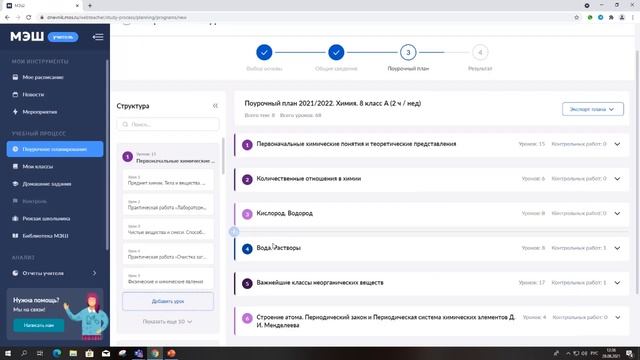640x360 pixels.
Task: Click show 10 more lessons link
Action: (x=167, y=322)
